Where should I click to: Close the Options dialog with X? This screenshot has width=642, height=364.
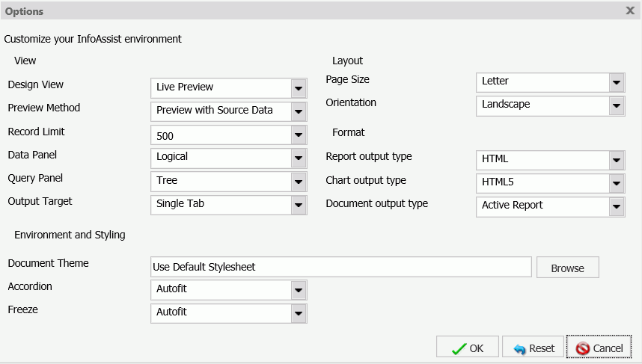(x=630, y=10)
